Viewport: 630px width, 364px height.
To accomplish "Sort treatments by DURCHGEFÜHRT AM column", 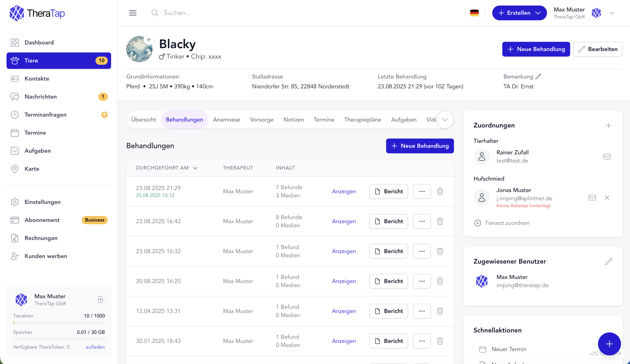I will (x=167, y=168).
